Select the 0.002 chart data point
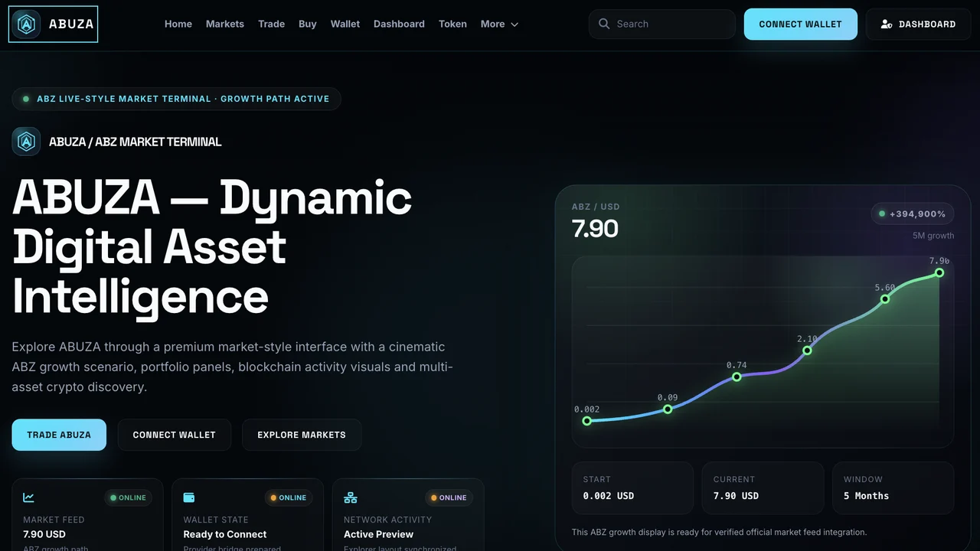The image size is (980, 551). (x=587, y=421)
